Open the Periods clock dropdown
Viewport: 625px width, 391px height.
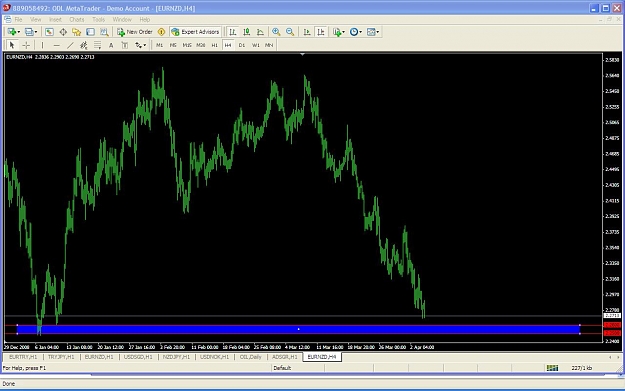(356, 32)
